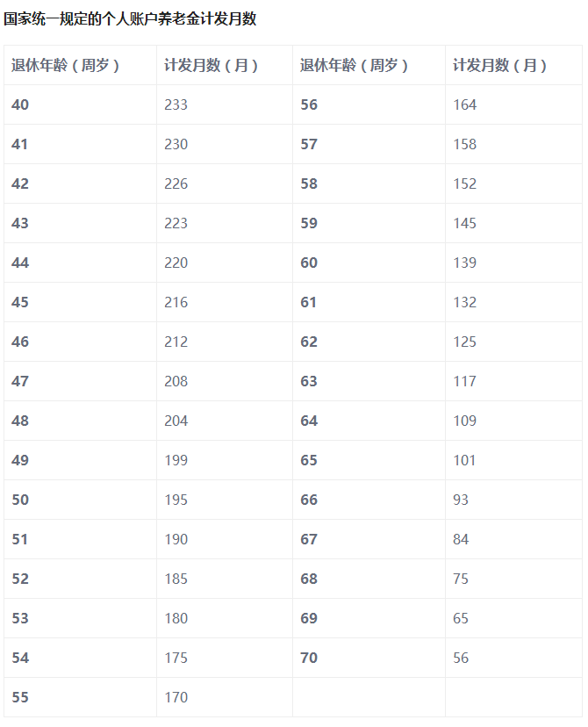
Task: Select the retirement age 55 cell
Action: coord(20,697)
